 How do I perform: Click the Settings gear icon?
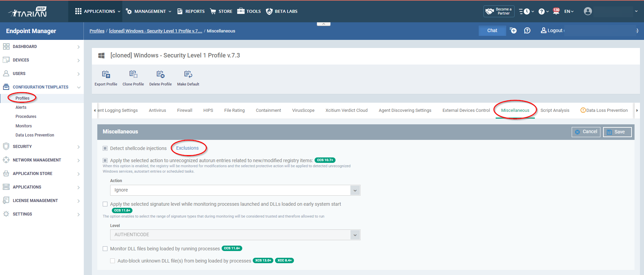(6, 214)
